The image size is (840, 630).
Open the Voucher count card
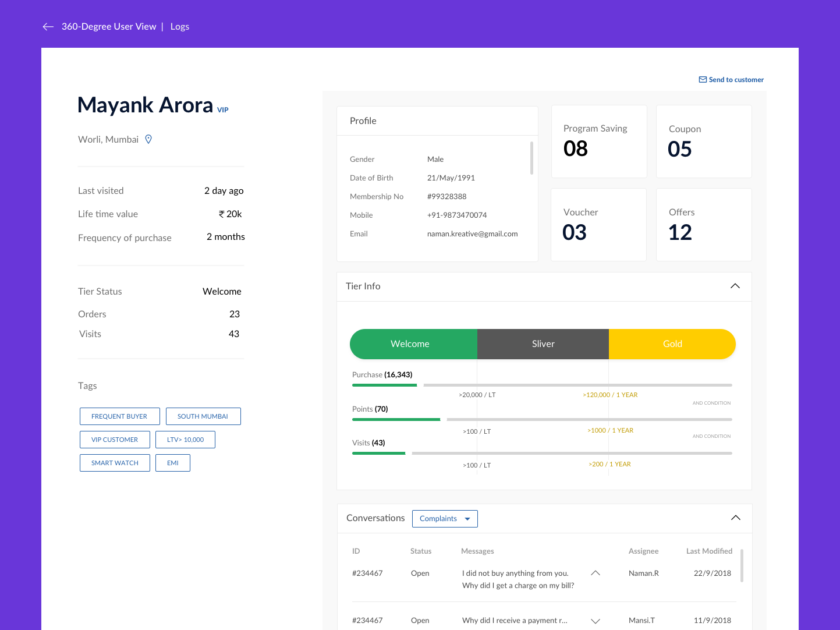pyautogui.click(x=598, y=225)
